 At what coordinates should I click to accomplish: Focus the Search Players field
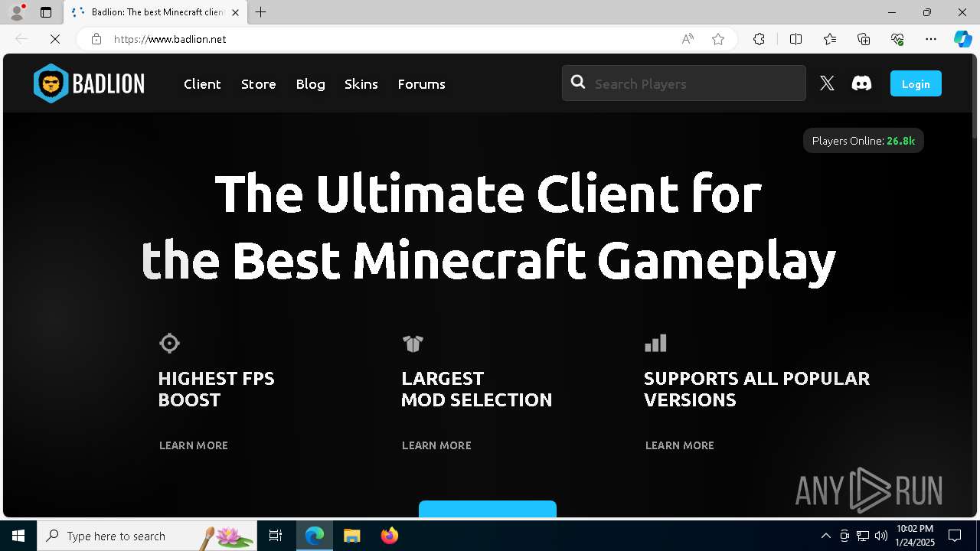[684, 83]
